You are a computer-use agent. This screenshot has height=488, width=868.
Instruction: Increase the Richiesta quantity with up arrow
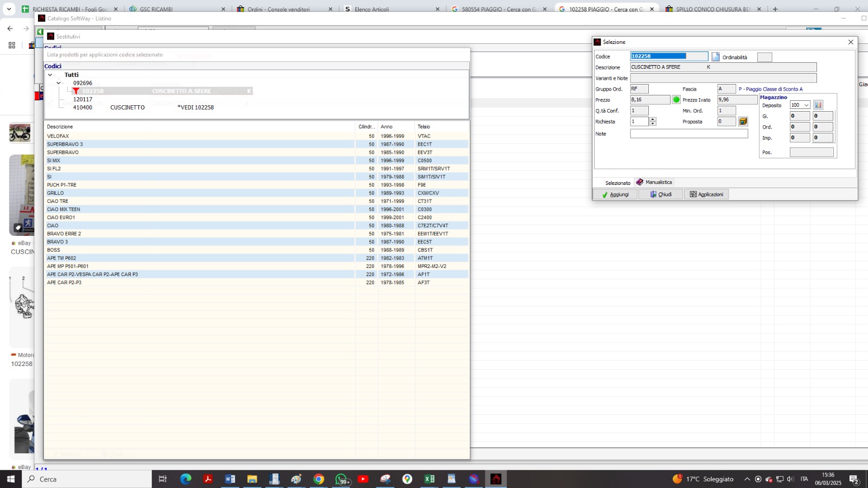point(653,119)
